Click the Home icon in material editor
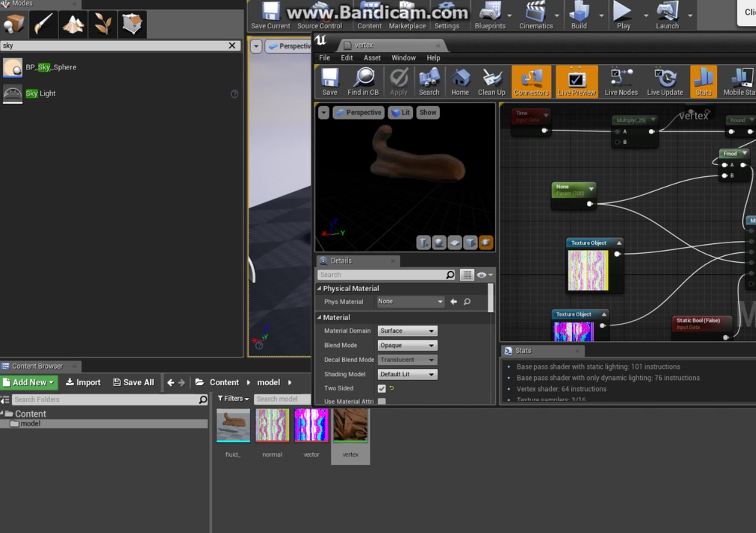This screenshot has height=533, width=756. click(x=460, y=82)
